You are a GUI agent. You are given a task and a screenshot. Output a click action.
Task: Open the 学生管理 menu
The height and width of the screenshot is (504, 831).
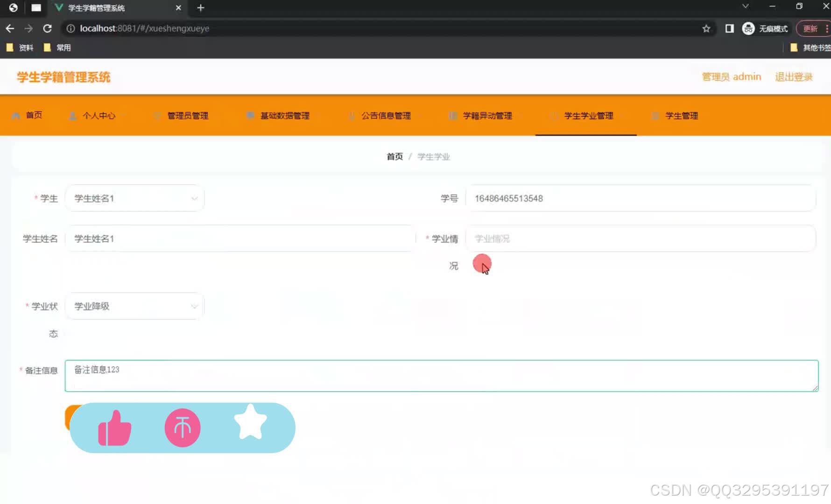pos(675,116)
